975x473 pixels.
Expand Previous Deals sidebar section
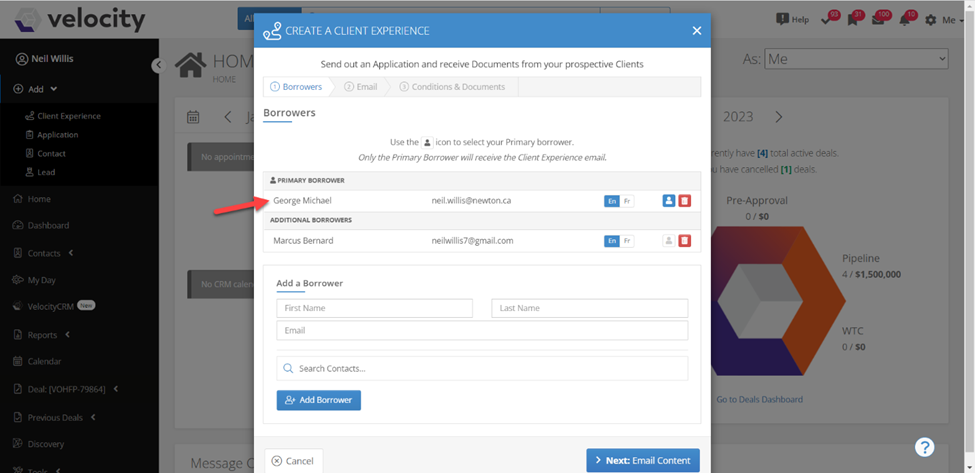pos(54,418)
